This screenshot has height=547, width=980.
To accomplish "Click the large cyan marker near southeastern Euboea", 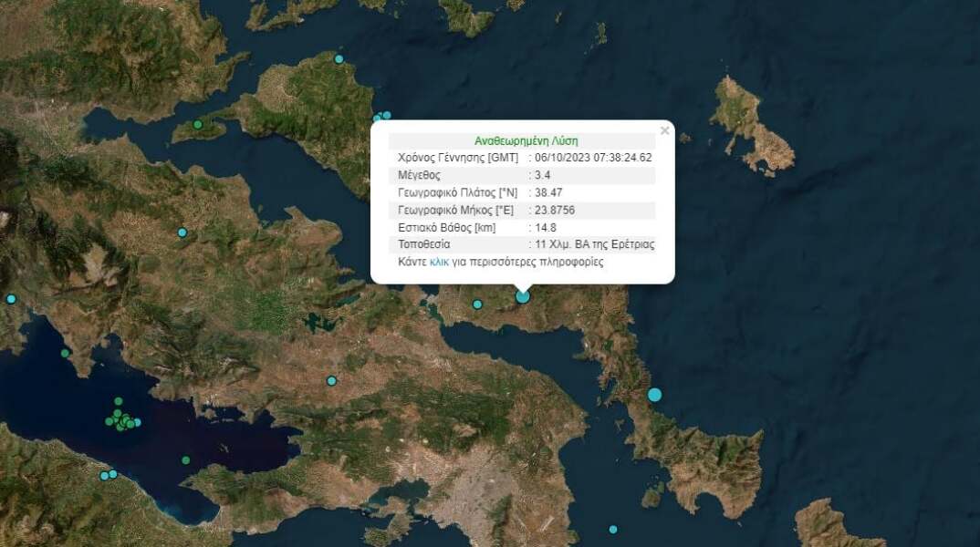I will [654, 395].
